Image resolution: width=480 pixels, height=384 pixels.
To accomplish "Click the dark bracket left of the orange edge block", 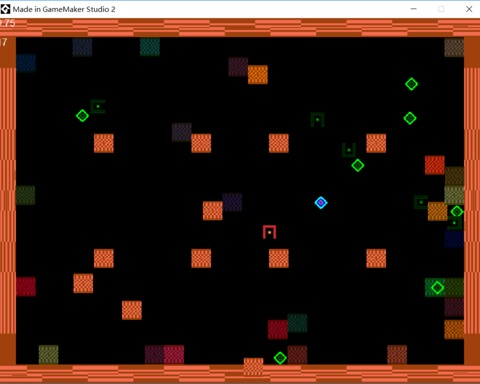I will (x=421, y=202).
